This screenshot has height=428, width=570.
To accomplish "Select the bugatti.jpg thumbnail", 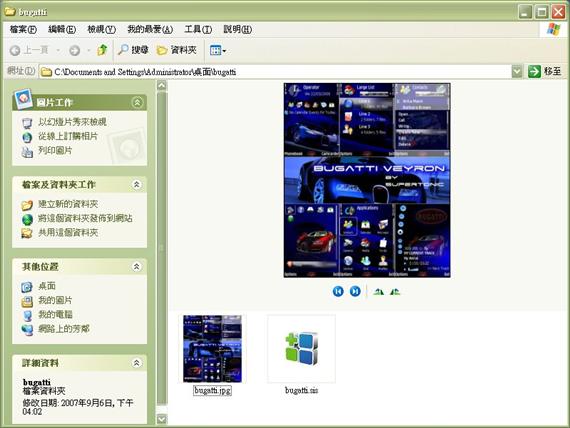I will point(213,349).
